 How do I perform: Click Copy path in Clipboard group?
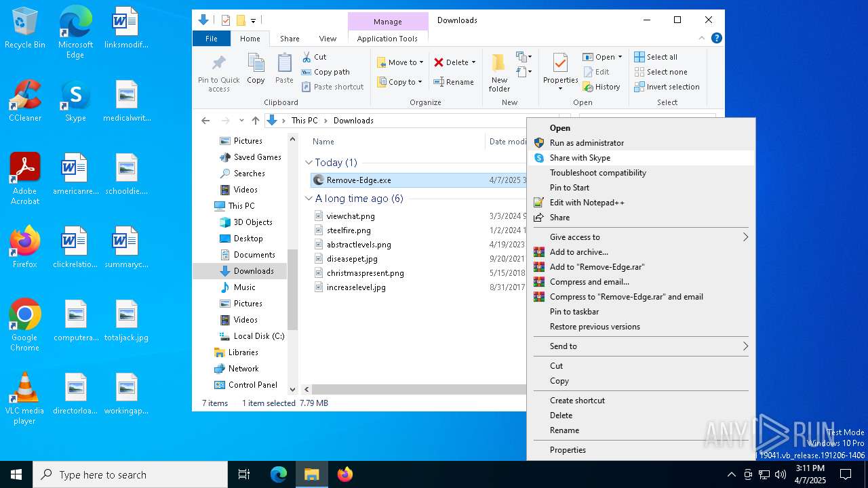coord(325,72)
